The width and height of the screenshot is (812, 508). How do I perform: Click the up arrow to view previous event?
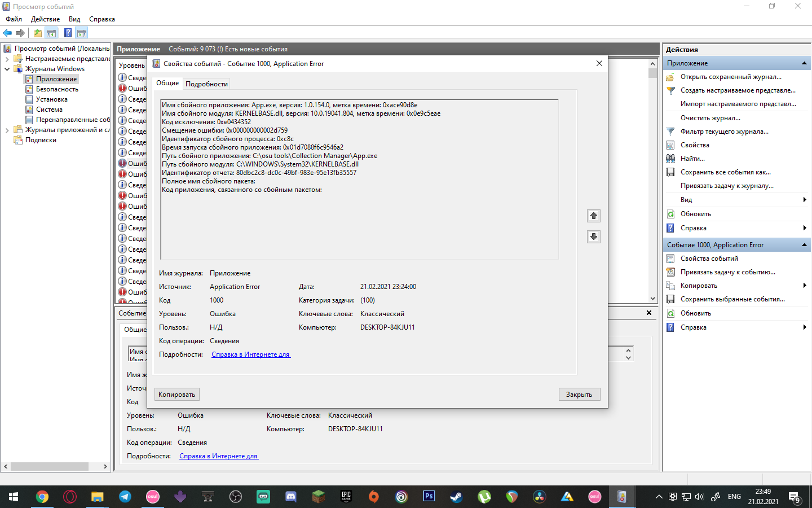click(593, 216)
